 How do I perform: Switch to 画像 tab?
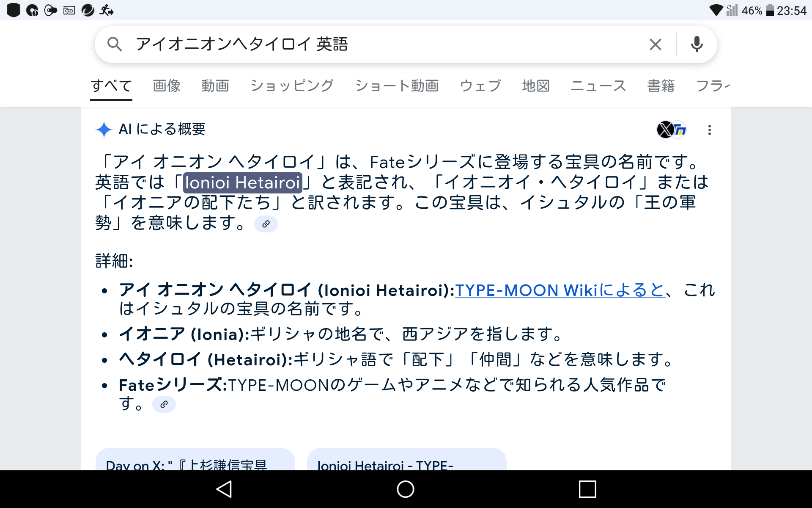[167, 86]
